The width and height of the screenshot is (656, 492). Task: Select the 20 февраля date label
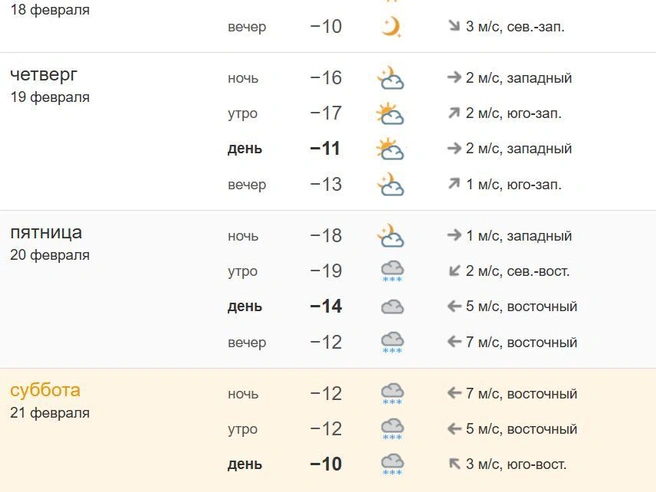(x=50, y=255)
